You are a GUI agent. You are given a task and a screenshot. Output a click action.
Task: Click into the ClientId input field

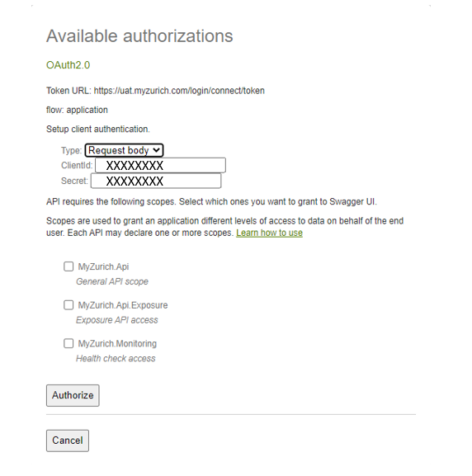(x=160, y=165)
